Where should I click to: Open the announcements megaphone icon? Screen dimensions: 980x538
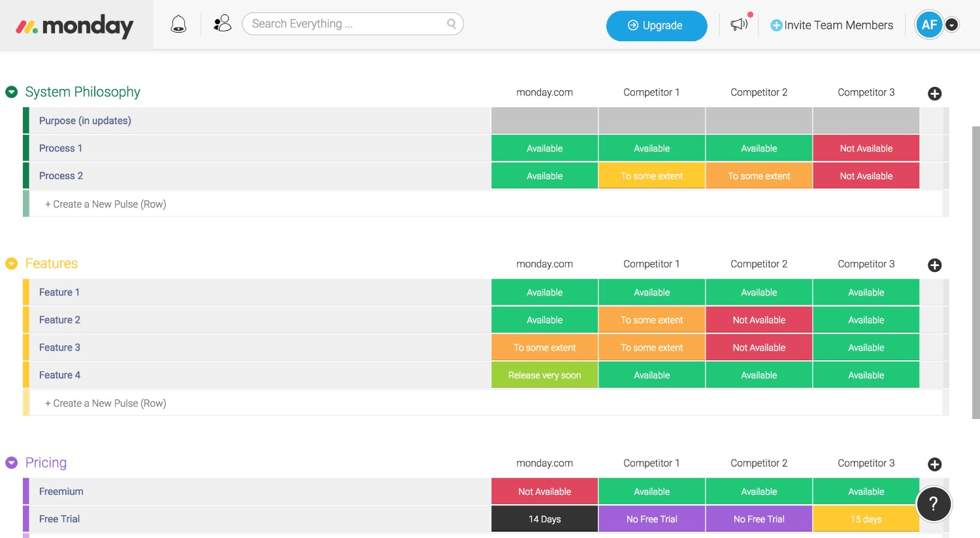click(739, 25)
